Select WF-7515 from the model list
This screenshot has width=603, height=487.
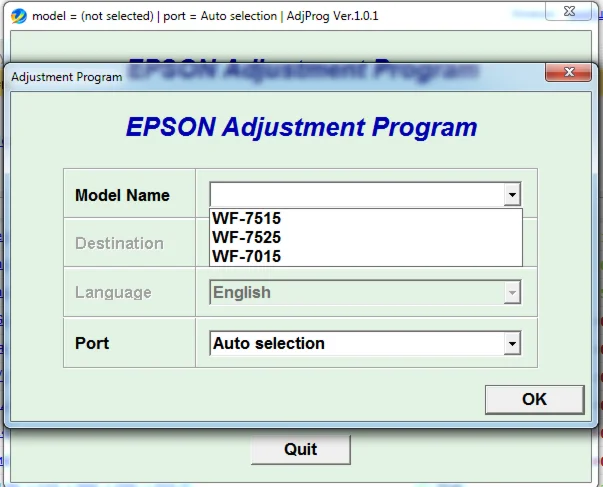246,219
